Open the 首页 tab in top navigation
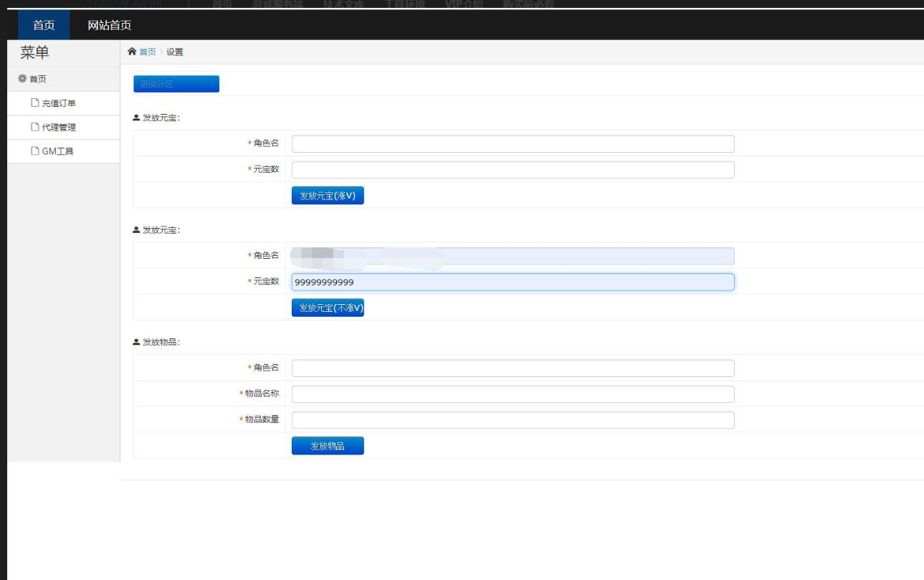This screenshot has width=924, height=580. (x=44, y=25)
